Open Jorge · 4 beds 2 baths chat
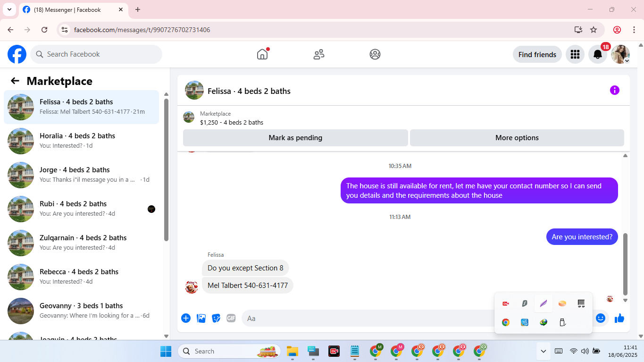 click(82, 175)
